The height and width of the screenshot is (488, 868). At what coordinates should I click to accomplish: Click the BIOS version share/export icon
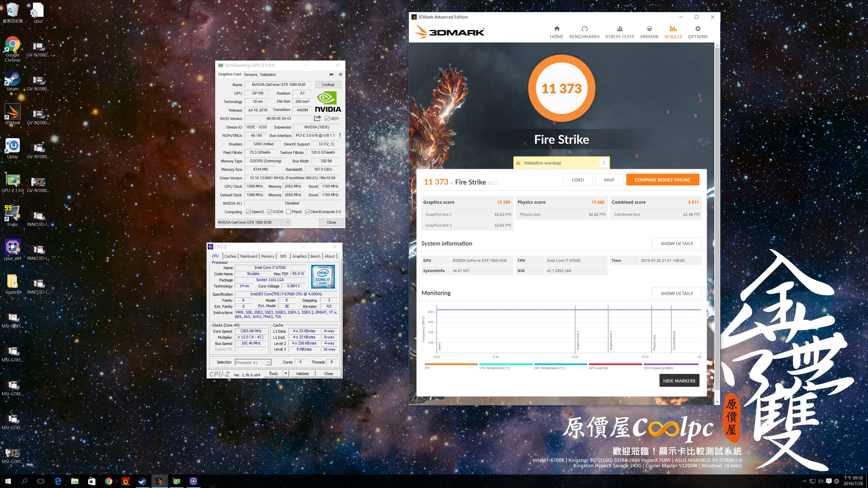[317, 118]
